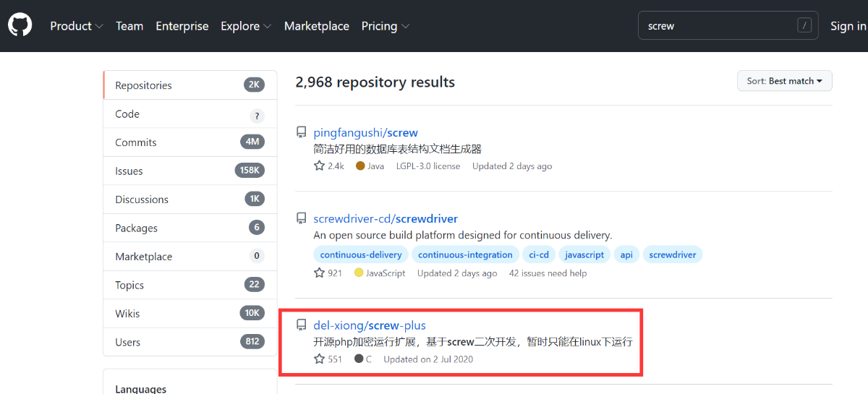Click the 22 Topics count badge

click(254, 284)
